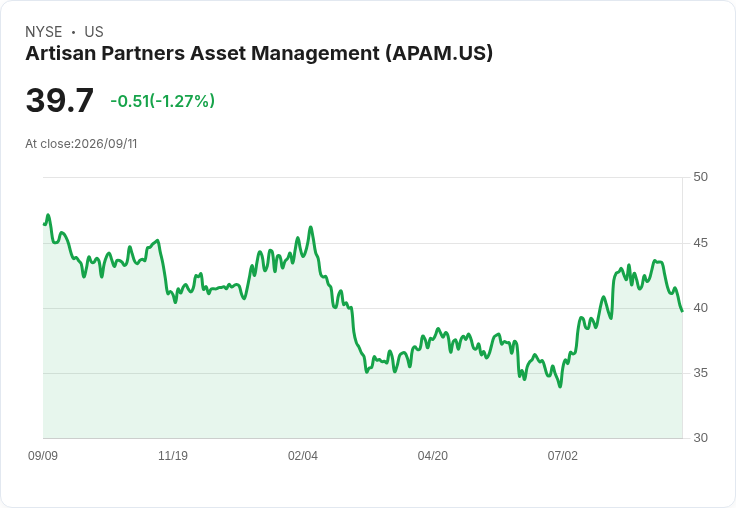
Task: Click the NYSE exchange label
Action: point(44,32)
